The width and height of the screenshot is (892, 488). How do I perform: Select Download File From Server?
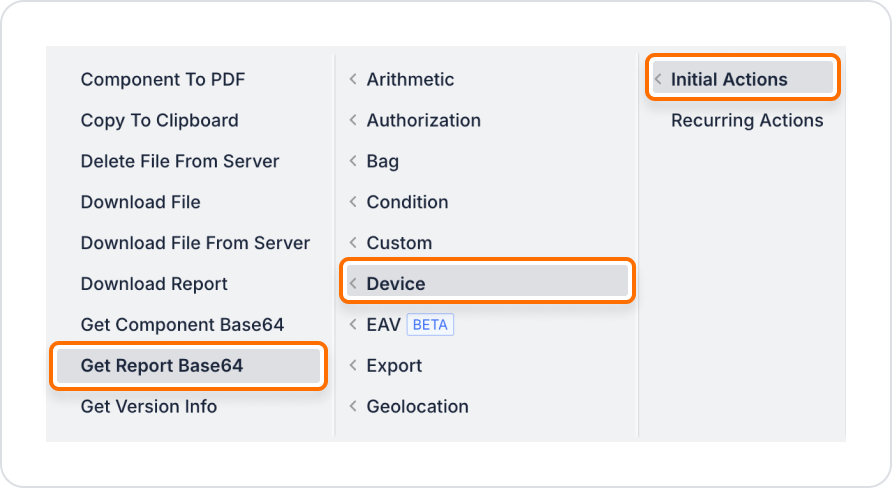tap(196, 243)
